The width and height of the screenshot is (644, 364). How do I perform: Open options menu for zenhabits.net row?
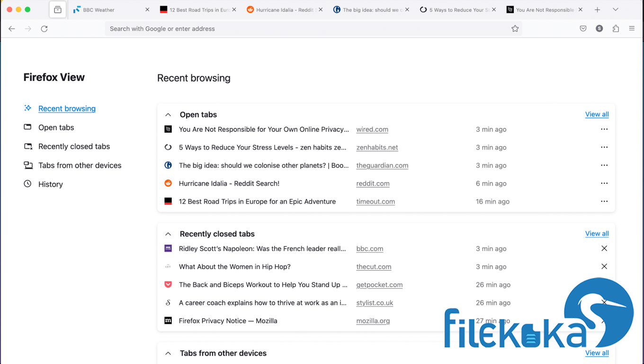pyautogui.click(x=604, y=147)
